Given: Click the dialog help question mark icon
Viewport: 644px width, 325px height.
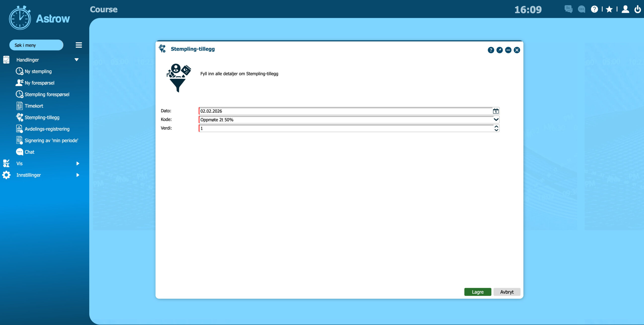Looking at the screenshot, I should [491, 50].
